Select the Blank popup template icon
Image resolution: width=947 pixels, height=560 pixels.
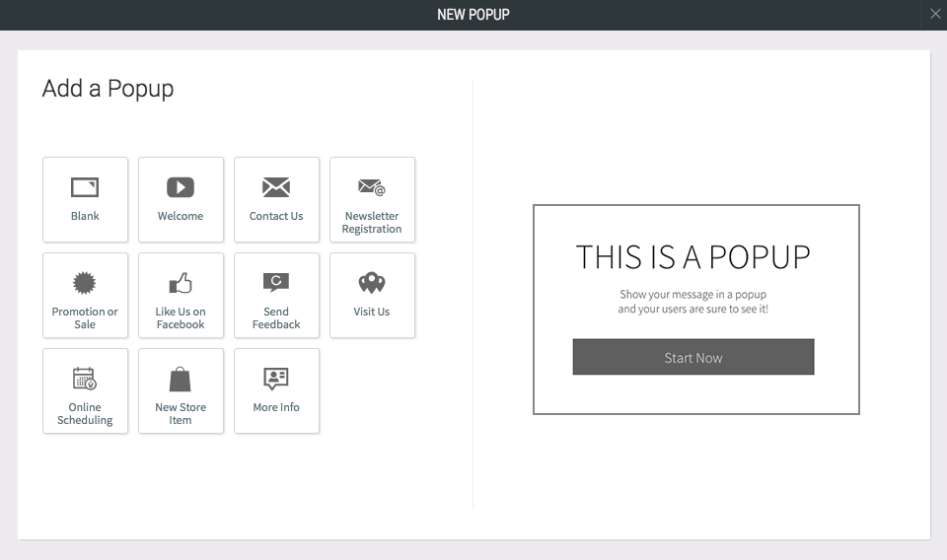(x=85, y=187)
